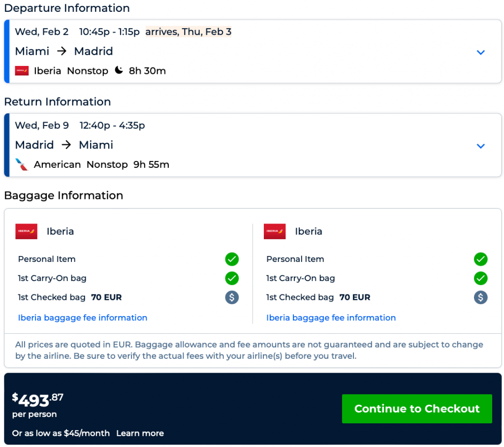Click Personal Item green checkmark in left column
This screenshot has height=447, width=504.
coord(232,259)
